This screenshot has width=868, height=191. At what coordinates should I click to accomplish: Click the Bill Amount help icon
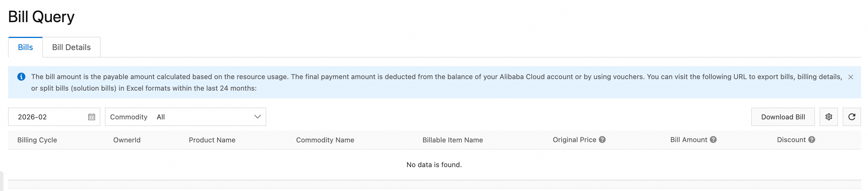(x=713, y=140)
